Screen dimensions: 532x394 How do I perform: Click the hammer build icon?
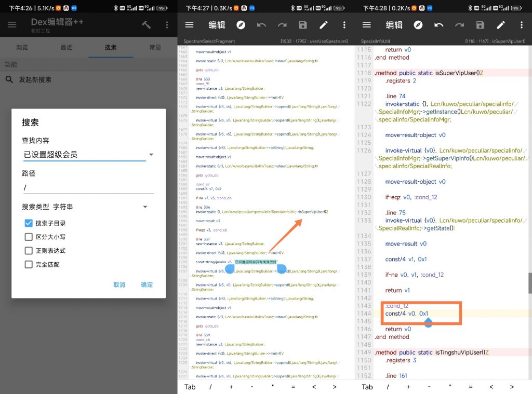(x=147, y=25)
